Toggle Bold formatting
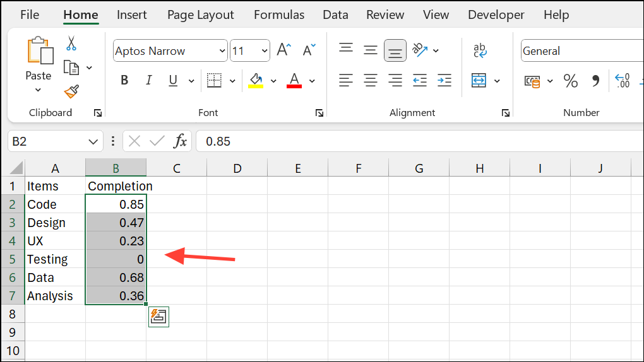 point(124,81)
